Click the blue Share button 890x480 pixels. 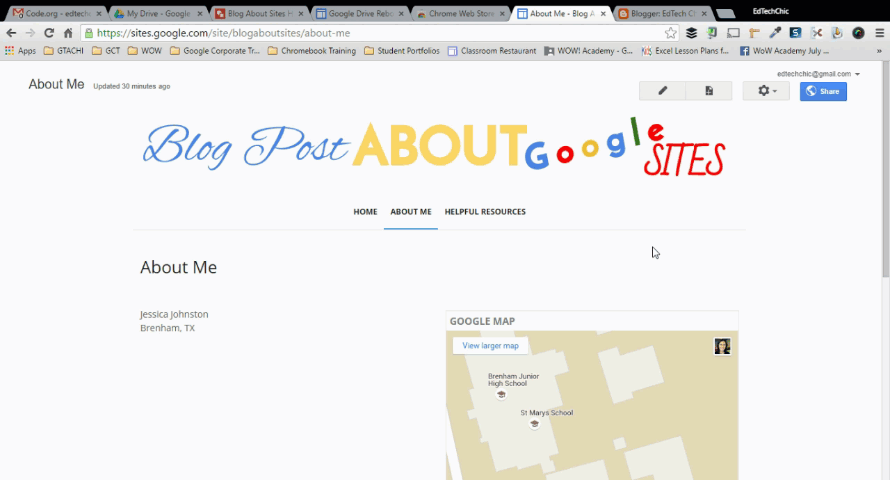tap(823, 91)
